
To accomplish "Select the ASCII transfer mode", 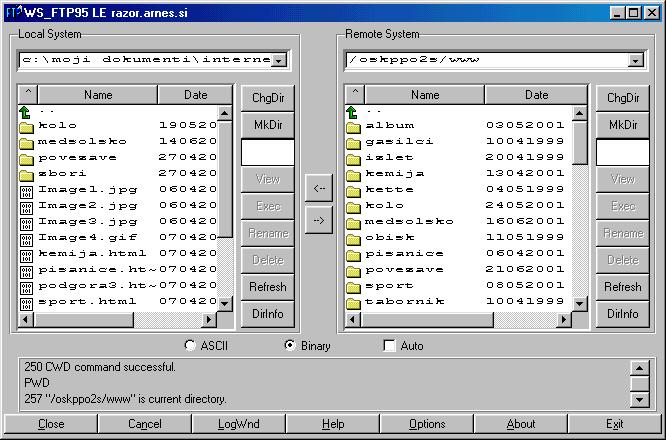I will coord(191,346).
